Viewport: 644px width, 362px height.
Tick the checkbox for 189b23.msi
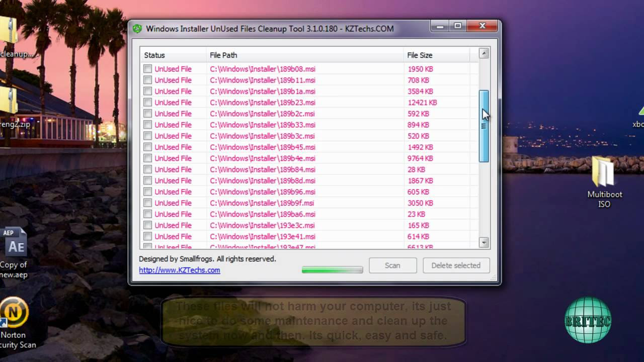(x=147, y=102)
